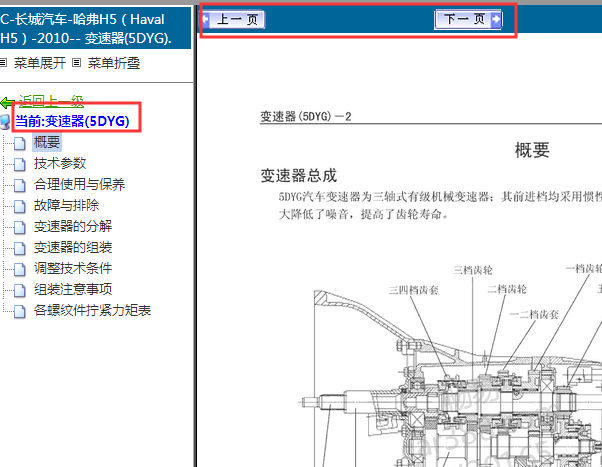Open the 变速器的分解 tree item

73,226
